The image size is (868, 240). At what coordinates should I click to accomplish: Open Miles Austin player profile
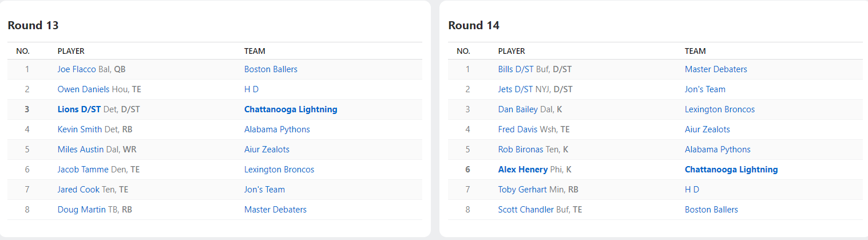tap(81, 149)
